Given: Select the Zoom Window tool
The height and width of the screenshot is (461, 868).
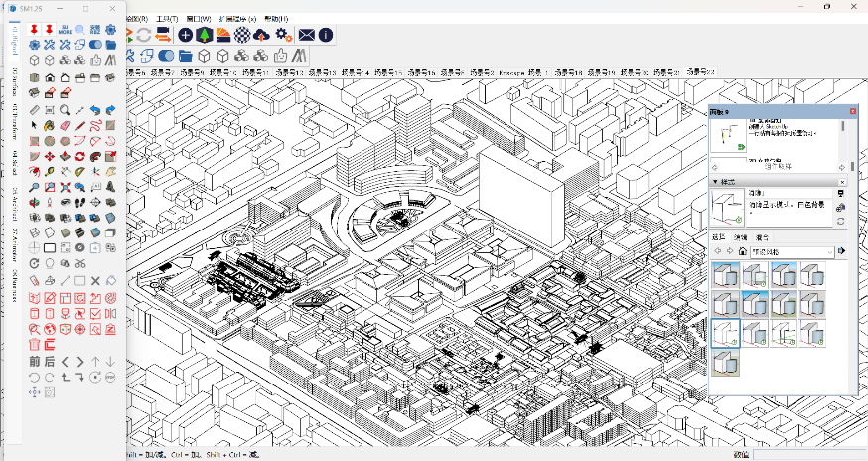Looking at the screenshot, I should click(x=50, y=187).
